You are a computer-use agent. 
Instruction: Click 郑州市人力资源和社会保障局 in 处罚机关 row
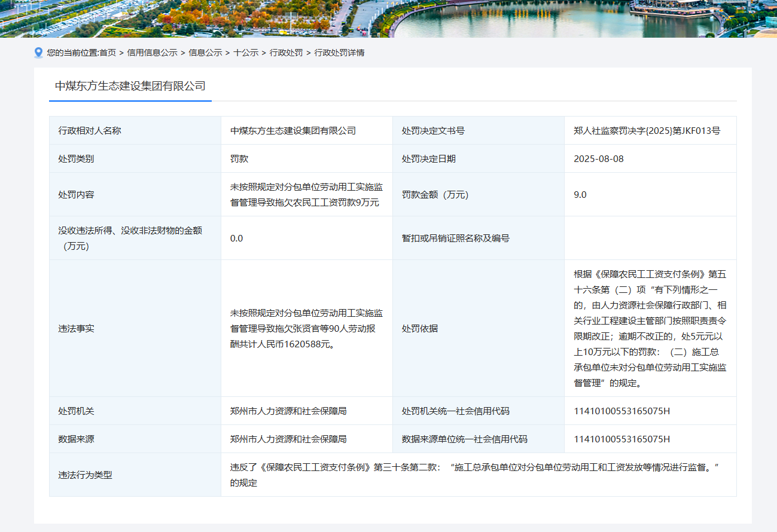click(288, 411)
